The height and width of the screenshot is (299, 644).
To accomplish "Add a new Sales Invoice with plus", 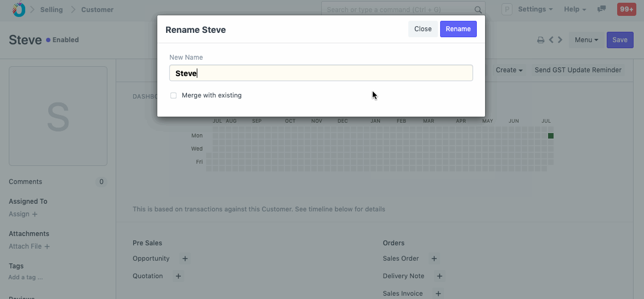I will 438,294.
